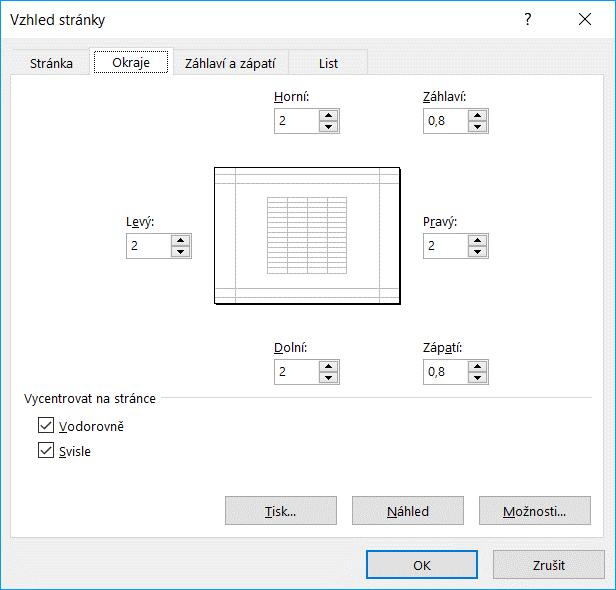The image size is (616, 590).
Task: Increase the Dolní margin value
Action: click(328, 366)
